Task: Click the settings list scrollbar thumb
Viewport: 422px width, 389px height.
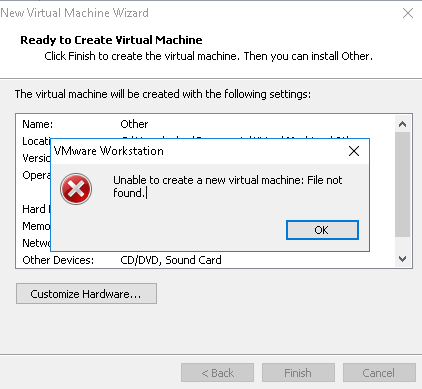Action: click(x=402, y=184)
